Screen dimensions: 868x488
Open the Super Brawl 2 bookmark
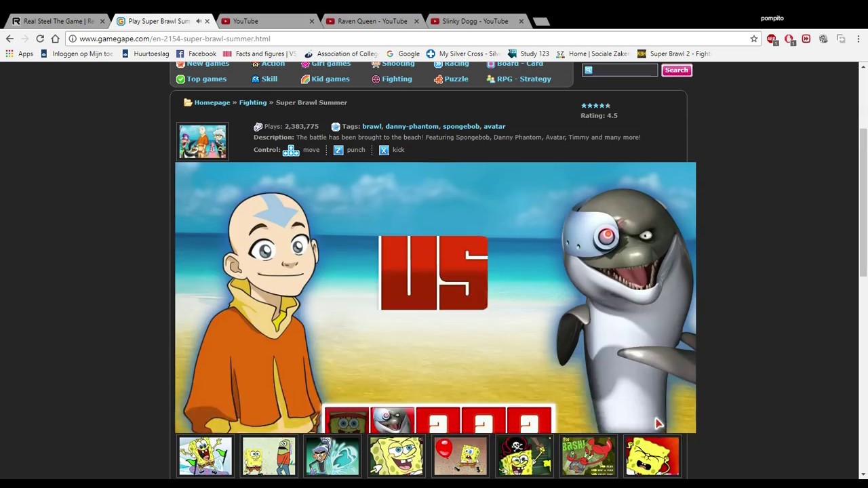(673, 54)
